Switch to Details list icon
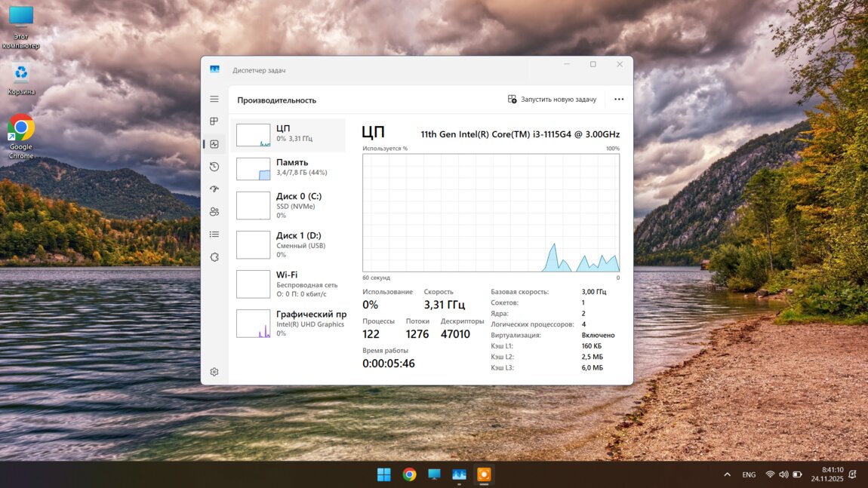Image resolution: width=868 pixels, height=488 pixels. [214, 235]
